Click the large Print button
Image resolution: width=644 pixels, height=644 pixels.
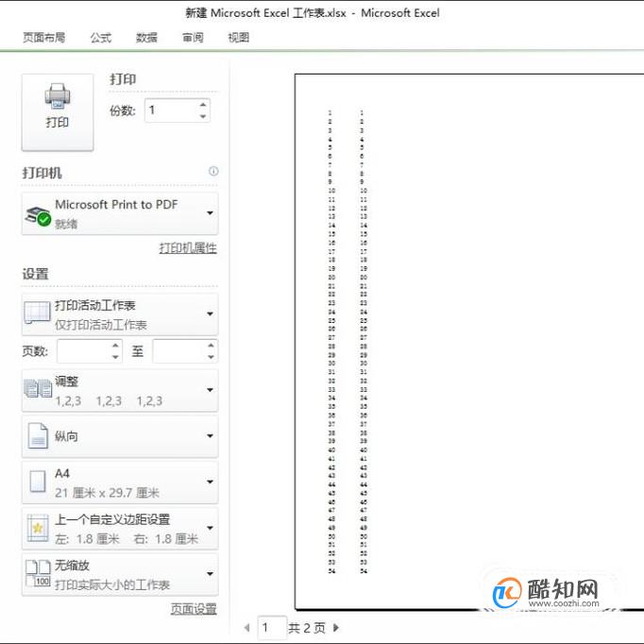(x=58, y=112)
